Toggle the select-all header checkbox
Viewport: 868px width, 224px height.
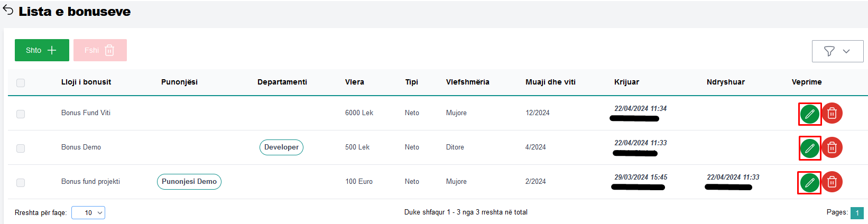click(21, 83)
